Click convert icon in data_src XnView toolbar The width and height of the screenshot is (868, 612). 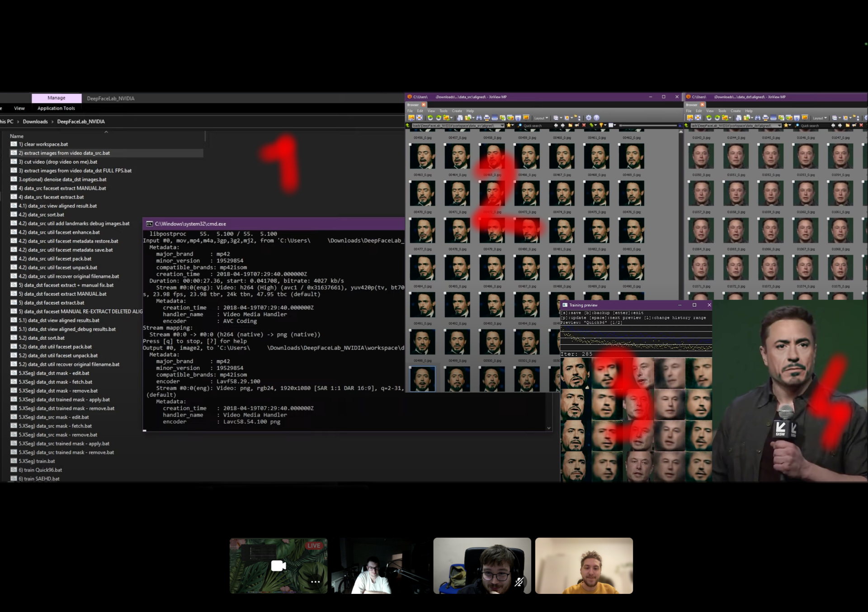446,118
